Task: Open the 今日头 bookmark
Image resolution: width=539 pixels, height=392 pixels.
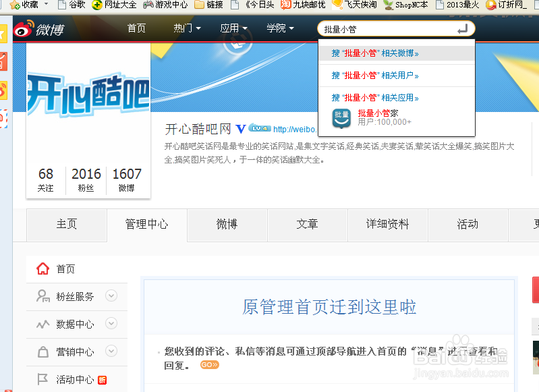Action: click(x=252, y=5)
